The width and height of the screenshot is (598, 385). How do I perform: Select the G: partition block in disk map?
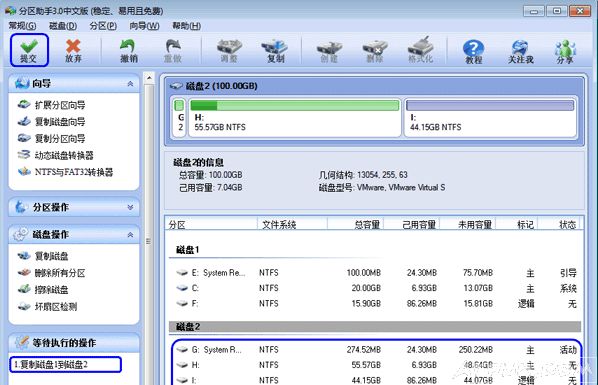coord(179,117)
